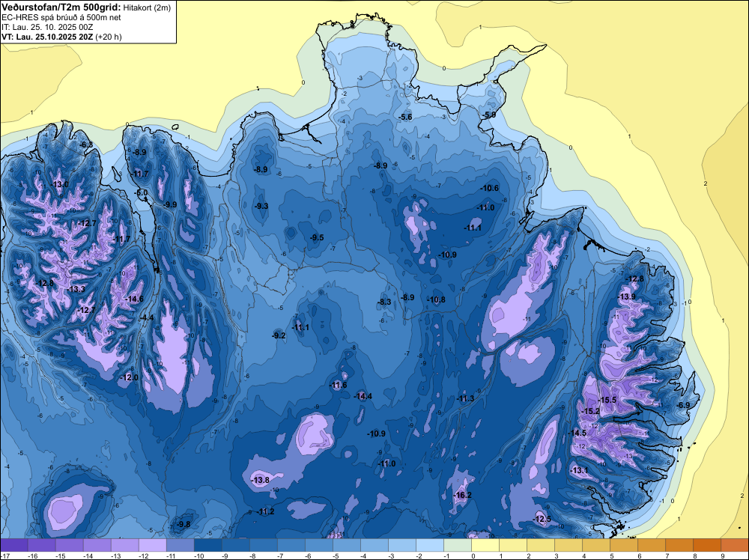Screen dimensions: 749x560
Task: Select the -6.3 temperature label
Action: pyautogui.click(x=86, y=144)
